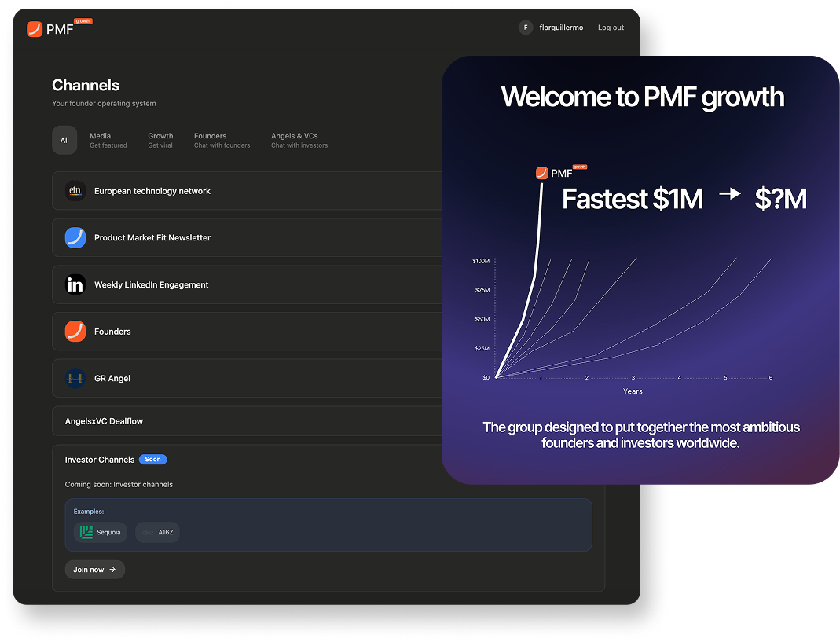Open Weekly LinkedIn Engagement channel
The height and width of the screenshot is (642, 840).
pos(247,284)
